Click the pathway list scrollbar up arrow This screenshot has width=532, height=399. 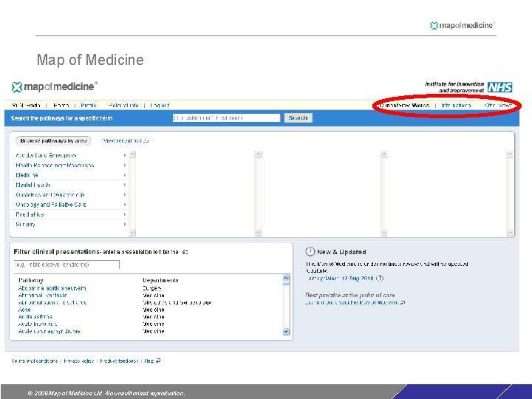coord(286,278)
